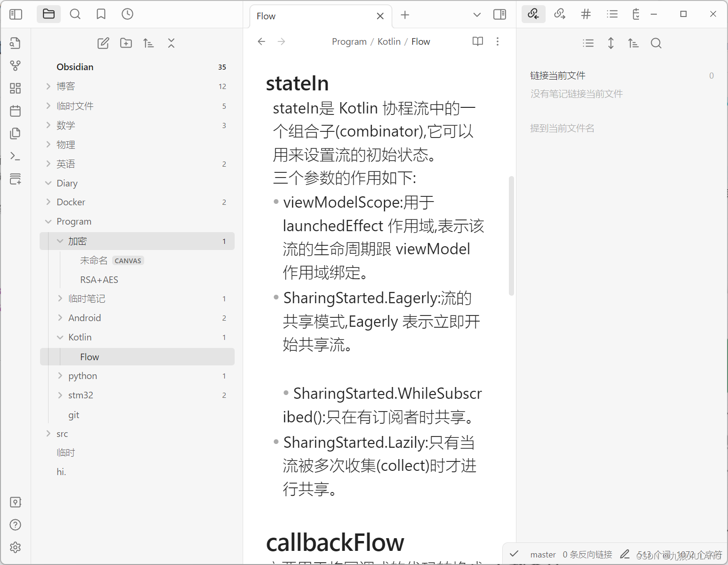728x565 pixels.
Task: Select the tags tab hash icon
Action: coord(586,14)
